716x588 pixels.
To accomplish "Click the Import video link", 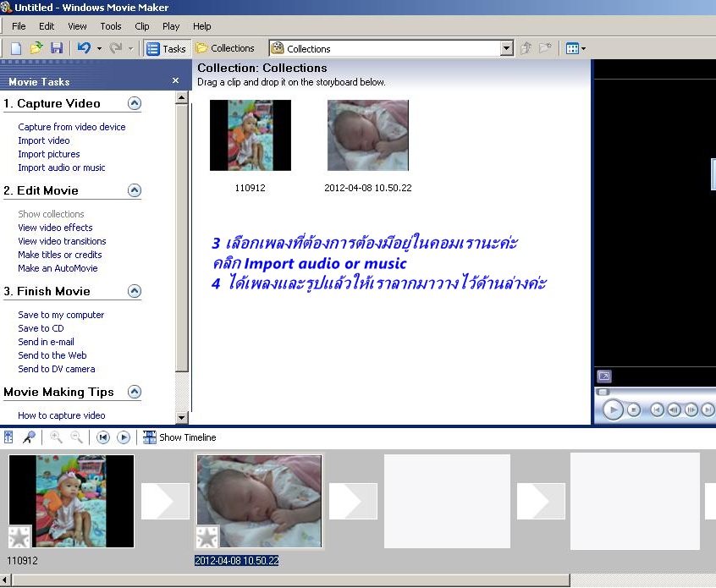I will (x=44, y=140).
